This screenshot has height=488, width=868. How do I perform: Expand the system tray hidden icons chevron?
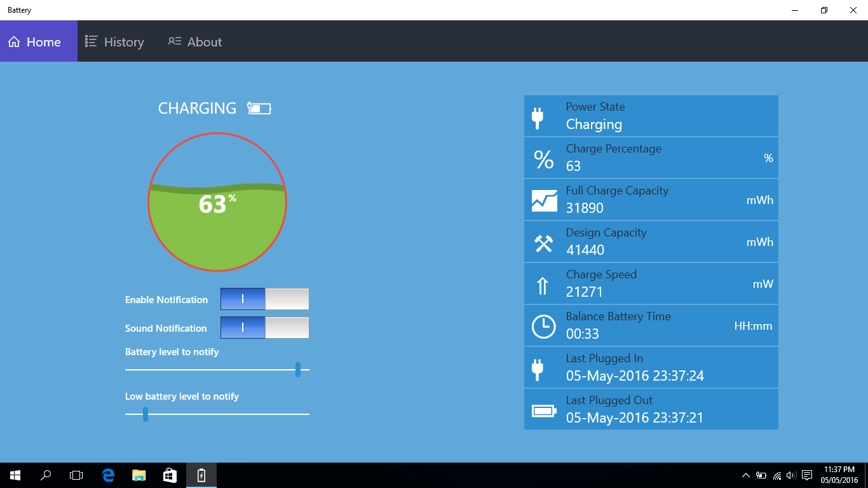(x=745, y=475)
